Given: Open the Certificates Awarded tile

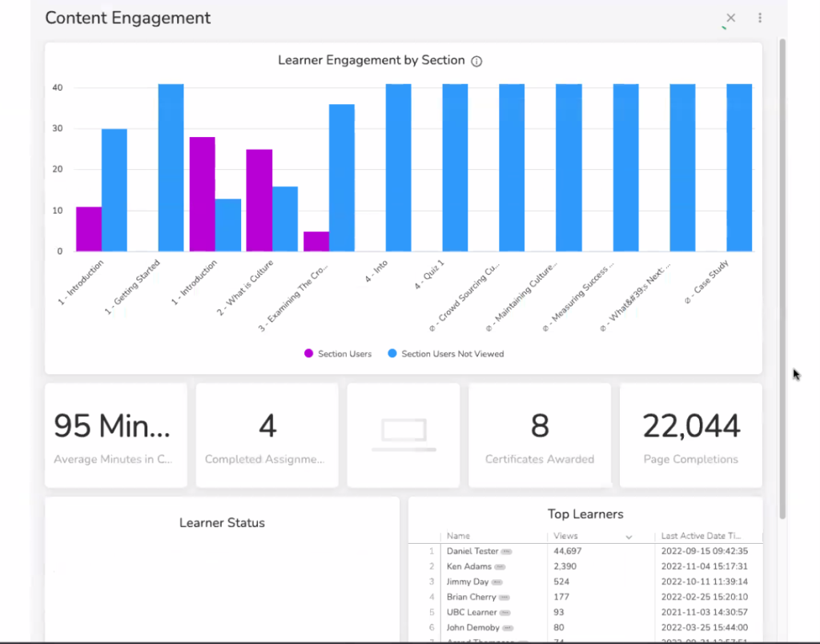Looking at the screenshot, I should click(x=539, y=435).
